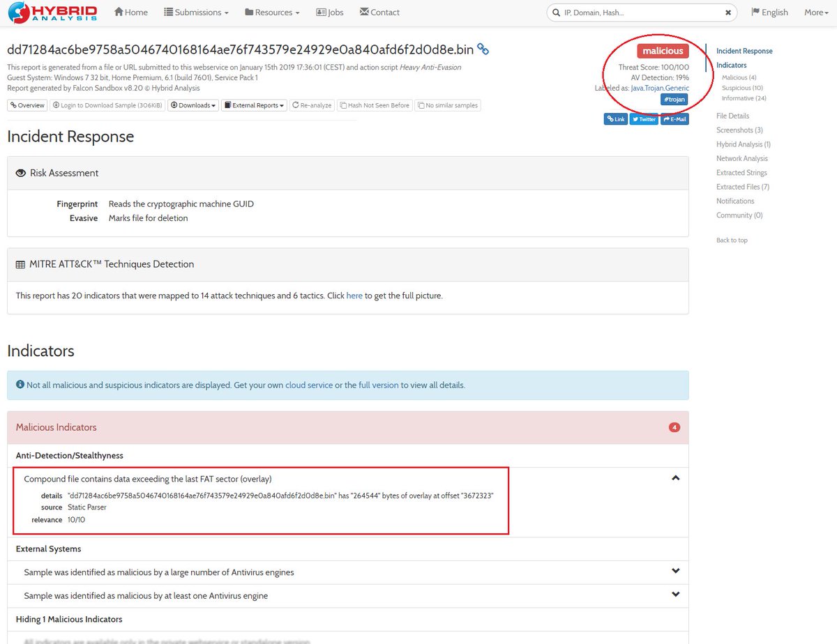Jump to Incident Response in sidebar
The height and width of the screenshot is (644, 837).
(744, 51)
